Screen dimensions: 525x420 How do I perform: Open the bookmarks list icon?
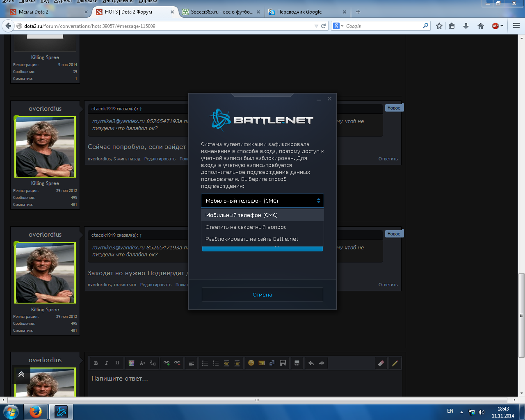click(x=452, y=26)
